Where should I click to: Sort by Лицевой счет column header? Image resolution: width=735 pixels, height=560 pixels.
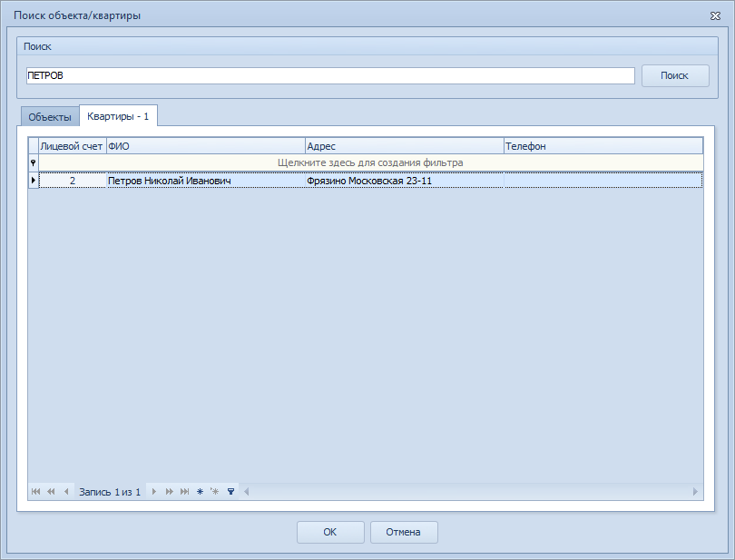click(73, 146)
